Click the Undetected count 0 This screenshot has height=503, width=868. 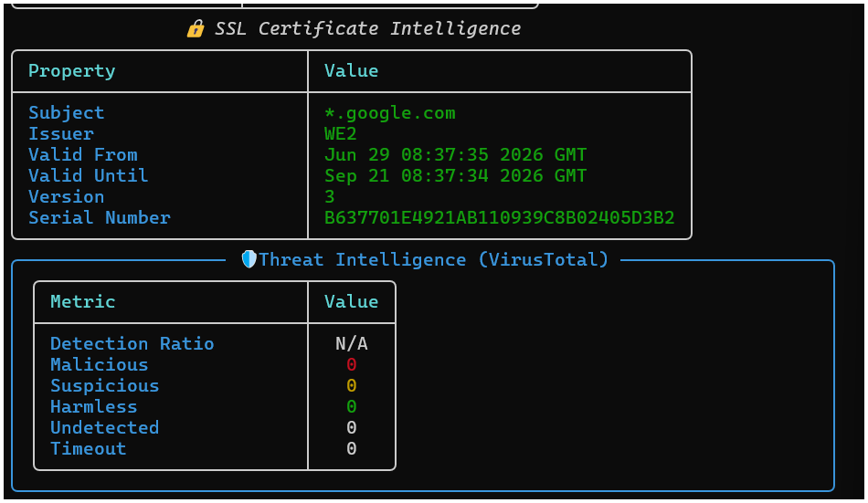351,428
